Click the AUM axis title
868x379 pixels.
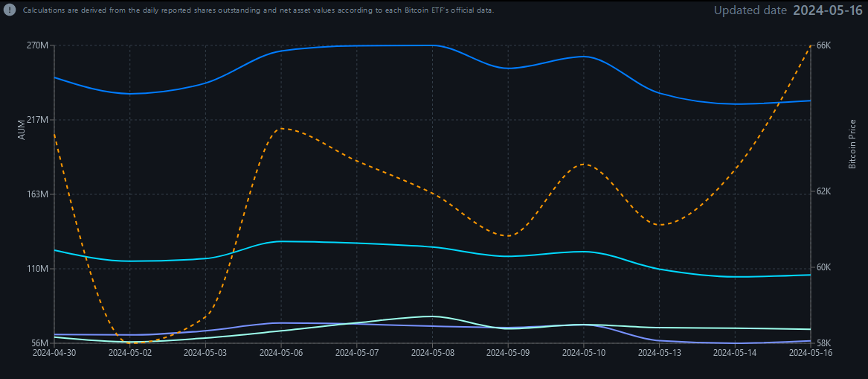click(x=22, y=130)
